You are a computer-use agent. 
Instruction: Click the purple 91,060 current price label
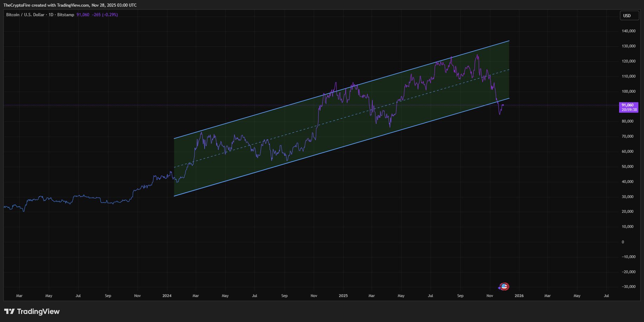tap(628, 107)
